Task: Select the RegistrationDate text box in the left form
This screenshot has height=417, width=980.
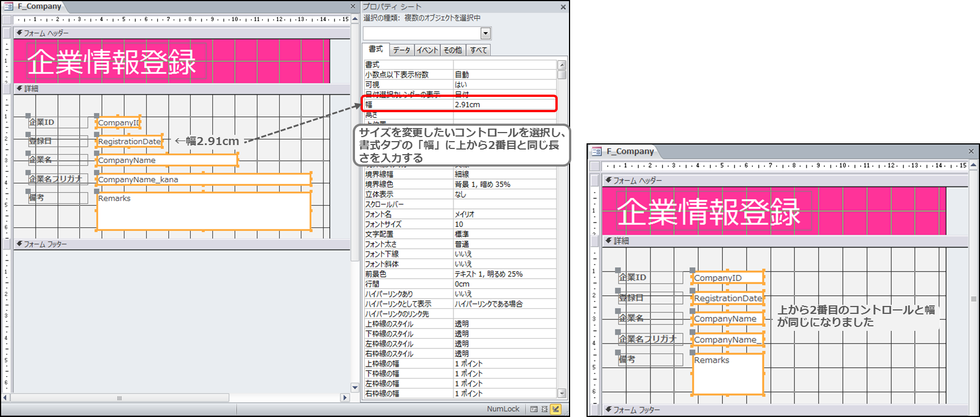Action: click(x=130, y=141)
